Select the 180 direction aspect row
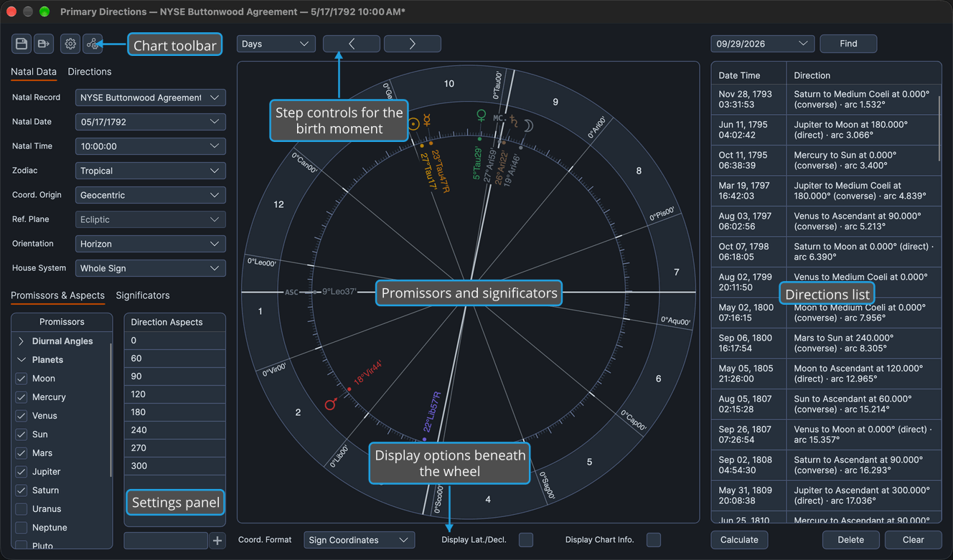 175,412
